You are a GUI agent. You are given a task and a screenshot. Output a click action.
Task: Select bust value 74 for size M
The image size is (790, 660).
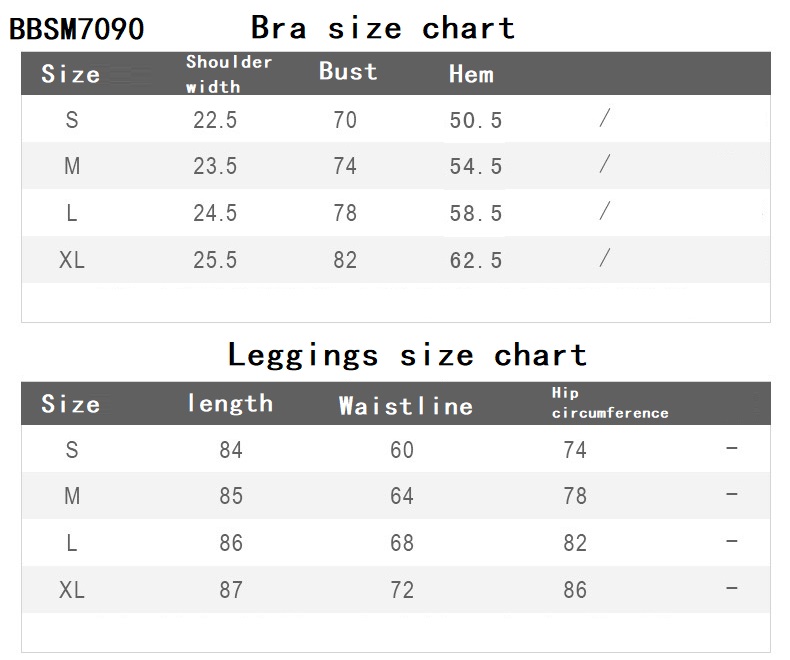click(345, 166)
